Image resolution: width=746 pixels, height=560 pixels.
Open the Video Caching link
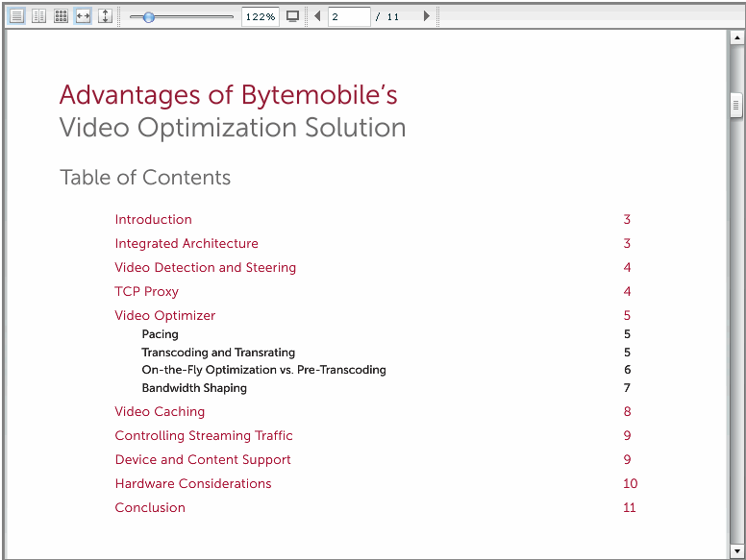point(160,412)
